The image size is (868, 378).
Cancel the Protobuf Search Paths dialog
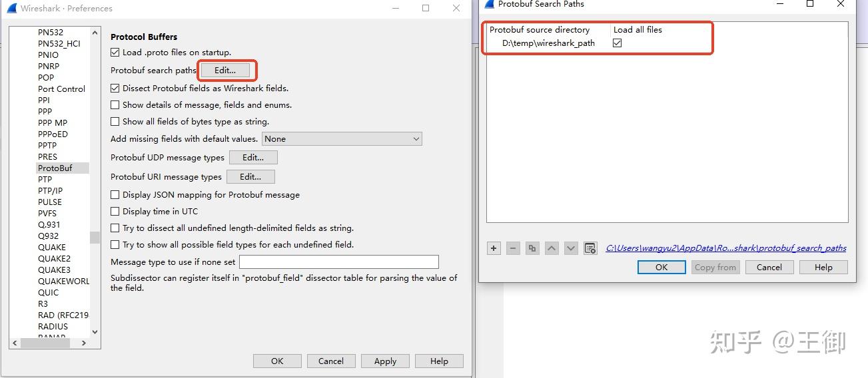pos(769,267)
